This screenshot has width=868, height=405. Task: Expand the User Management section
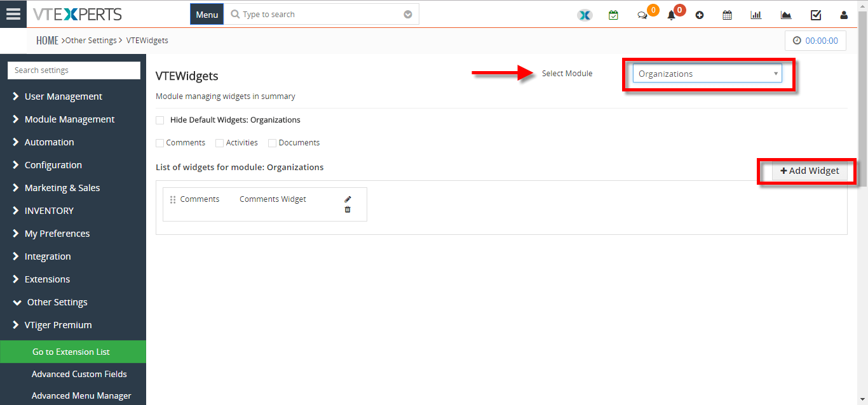[x=64, y=96]
